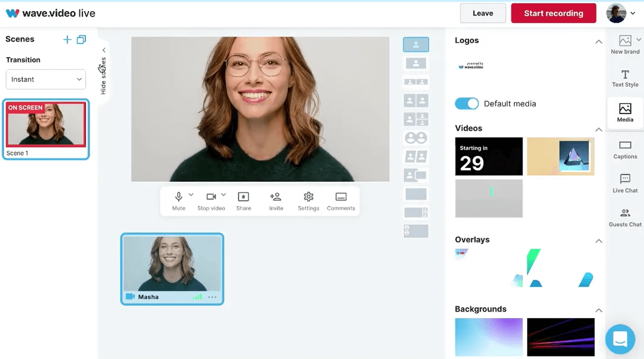Select the prism video on beige background
Screen dimensions: 644x359
560,156
